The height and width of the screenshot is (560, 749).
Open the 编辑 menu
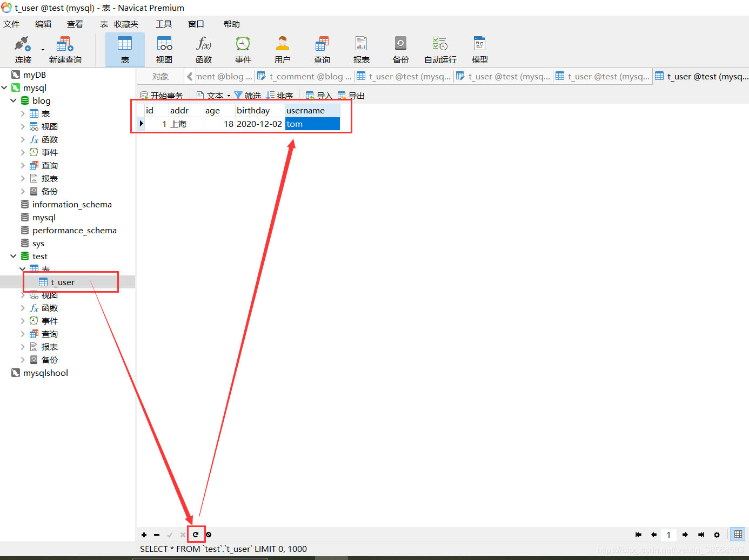tap(43, 24)
